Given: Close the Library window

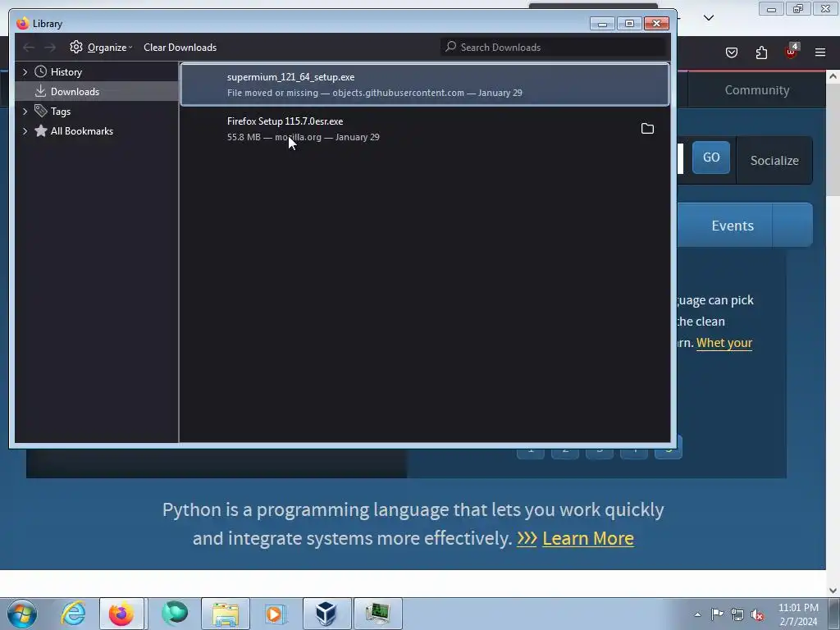Looking at the screenshot, I should (x=656, y=24).
